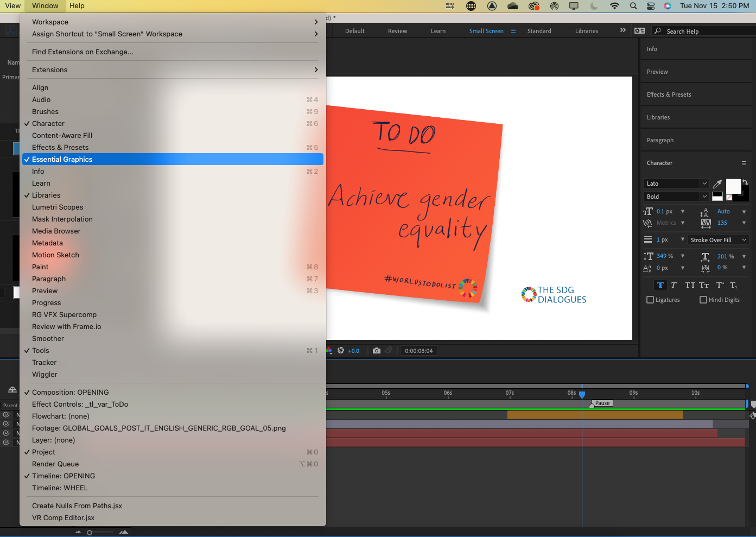Open the Help menu

pyautogui.click(x=77, y=6)
